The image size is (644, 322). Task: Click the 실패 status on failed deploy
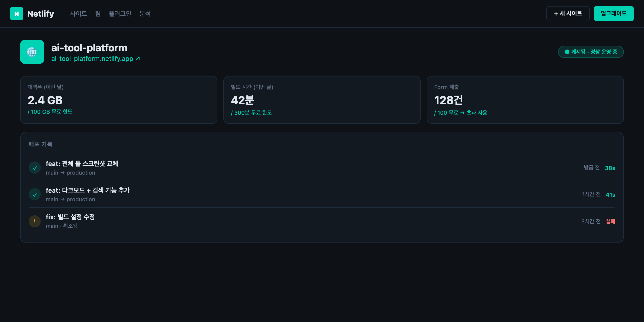click(x=611, y=221)
